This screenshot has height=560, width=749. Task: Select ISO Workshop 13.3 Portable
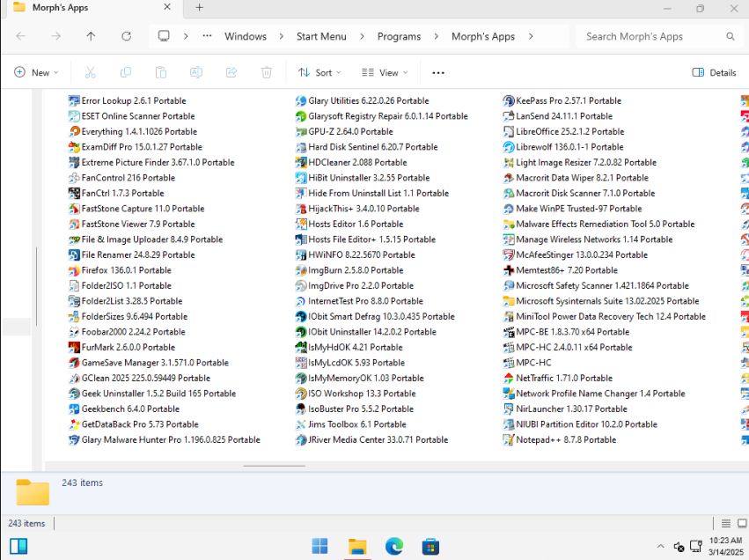(356, 394)
